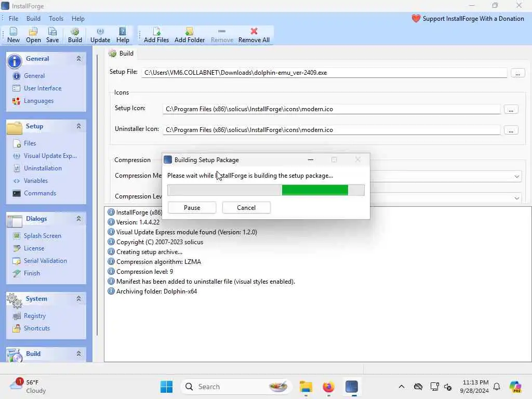Image resolution: width=532 pixels, height=399 pixels.
Task: Select log line 'Compression algorithm: LZMA'
Action: tap(158, 262)
